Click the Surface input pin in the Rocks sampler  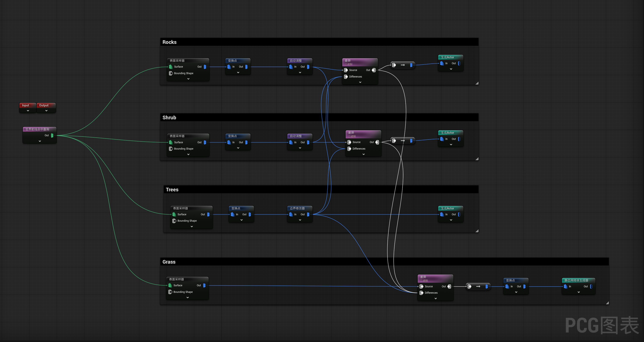pos(171,67)
